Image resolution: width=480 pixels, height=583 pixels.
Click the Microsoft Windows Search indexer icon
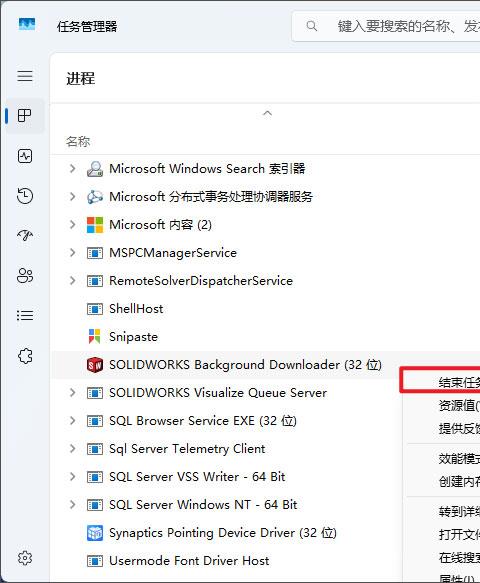tap(95, 169)
